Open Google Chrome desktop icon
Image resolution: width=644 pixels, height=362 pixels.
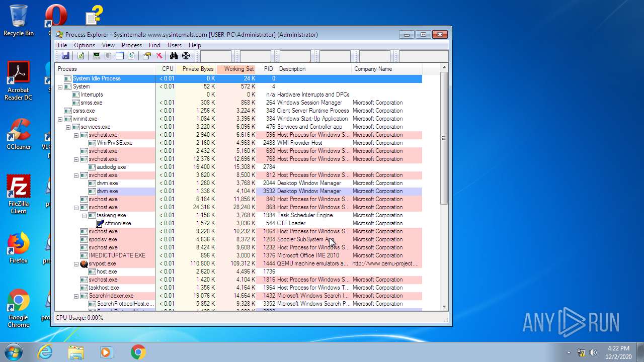coord(19,308)
